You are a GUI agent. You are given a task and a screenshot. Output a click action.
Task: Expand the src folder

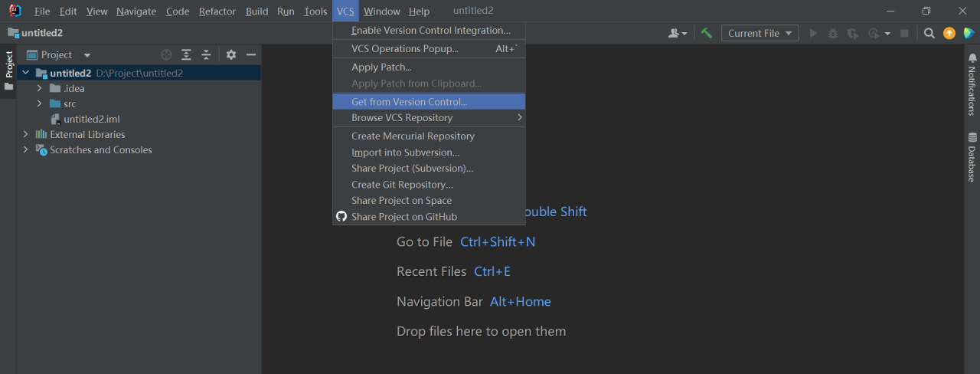pos(39,103)
